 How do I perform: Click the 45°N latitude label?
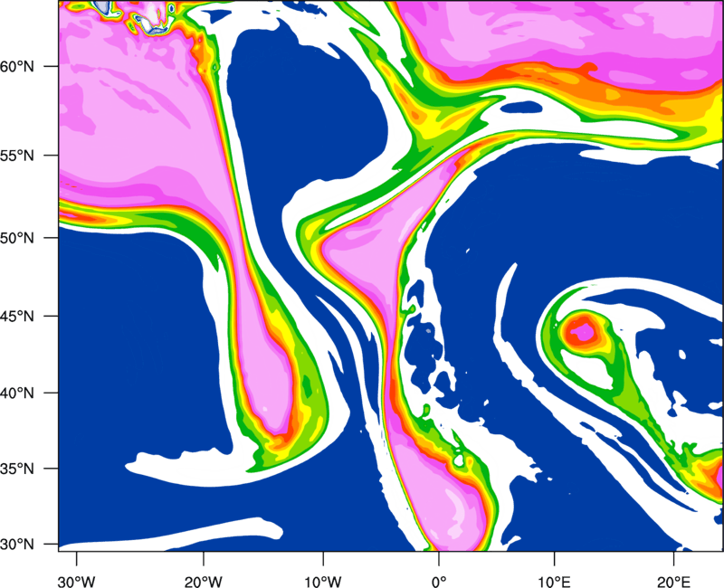click(28, 317)
